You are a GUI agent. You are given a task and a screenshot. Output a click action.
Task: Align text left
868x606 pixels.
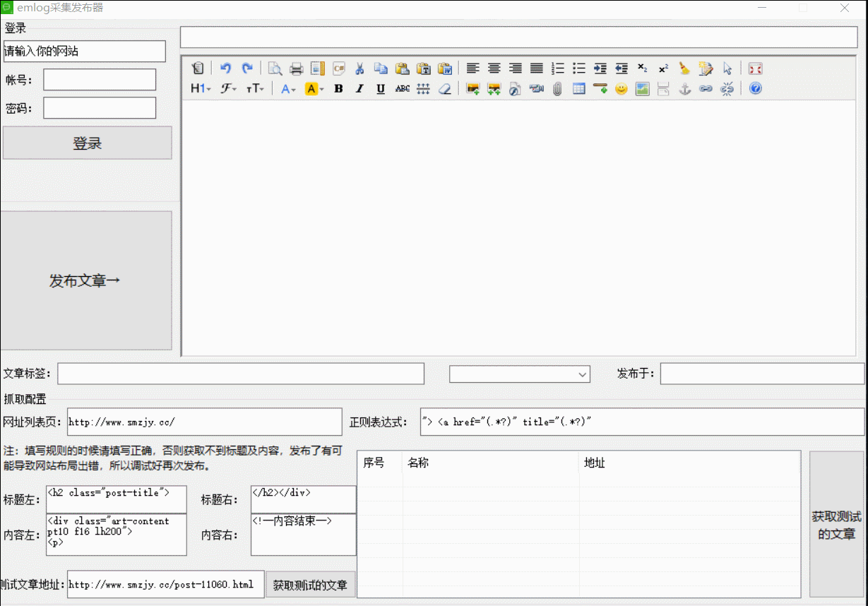point(473,69)
